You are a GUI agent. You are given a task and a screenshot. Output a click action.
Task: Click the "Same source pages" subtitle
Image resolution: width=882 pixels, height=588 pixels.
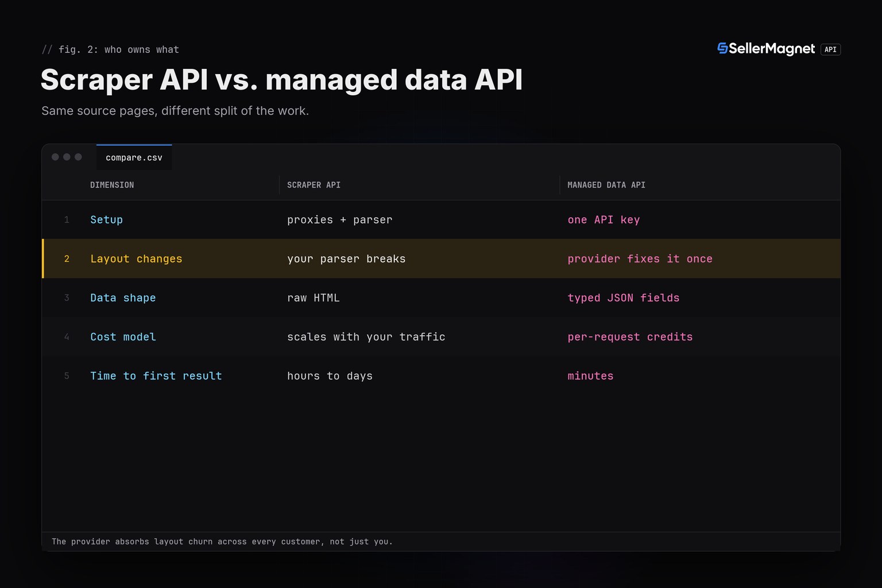click(x=175, y=110)
